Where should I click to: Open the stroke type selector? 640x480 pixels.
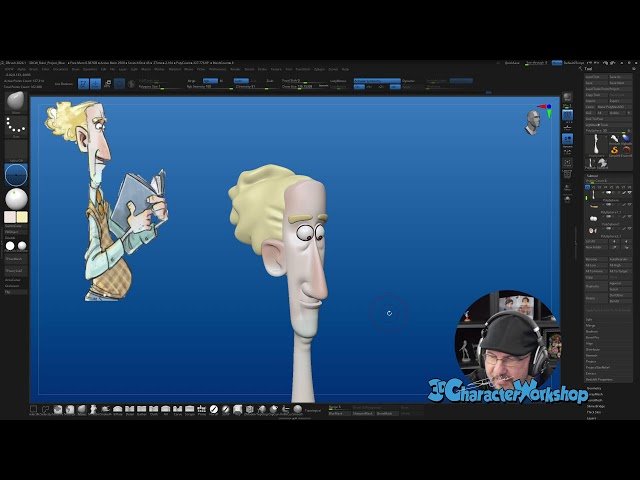[x=16, y=126]
